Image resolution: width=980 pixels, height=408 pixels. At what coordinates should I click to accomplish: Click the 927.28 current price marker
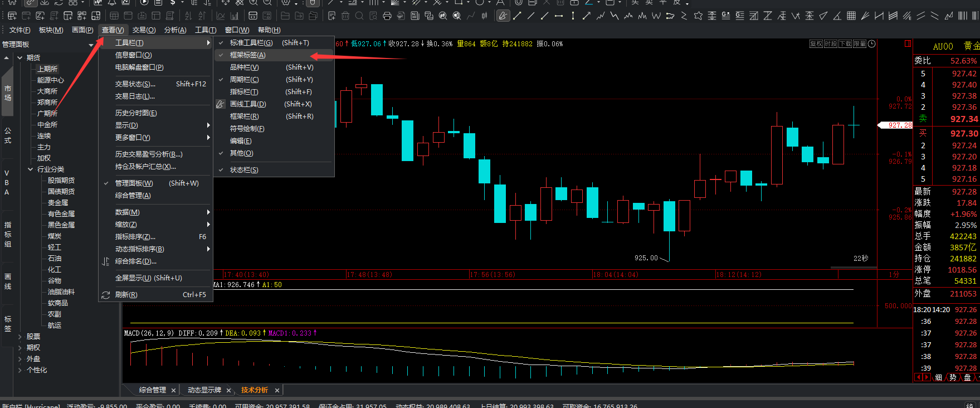tap(896, 125)
